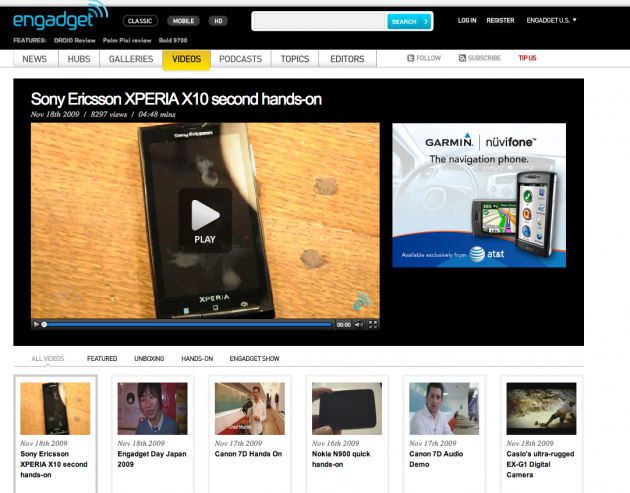Open the Engadget Day Japan 2009 thumbnail
Viewport: 630px width, 493px height.
152,409
